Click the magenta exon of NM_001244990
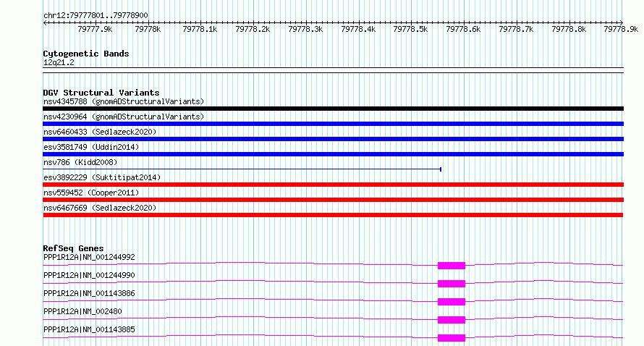644x346 pixels. [452, 284]
